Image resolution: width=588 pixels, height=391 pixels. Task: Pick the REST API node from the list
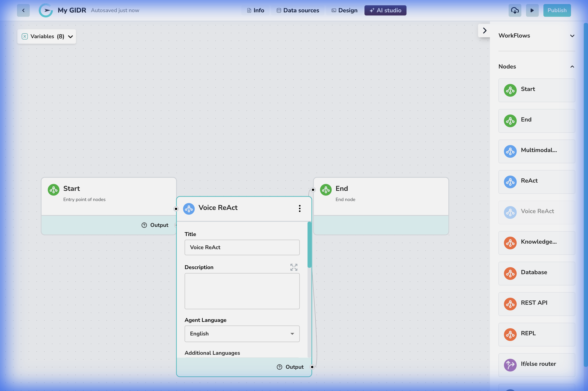537,304
